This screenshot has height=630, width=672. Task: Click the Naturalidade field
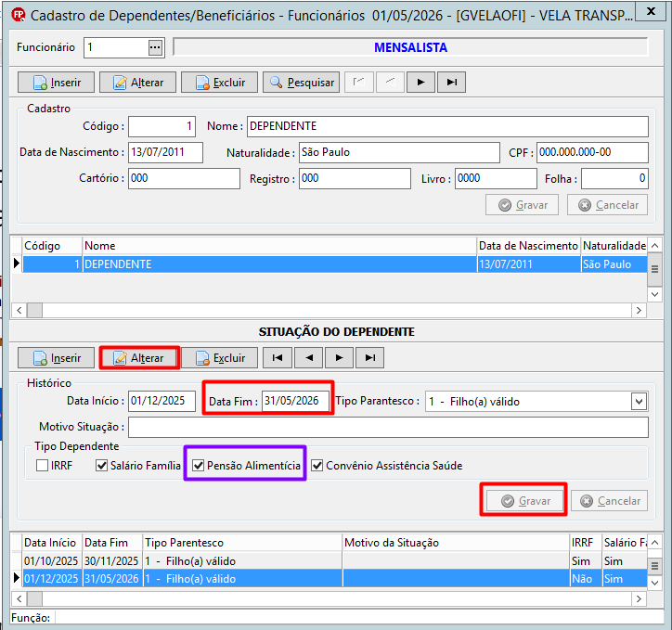coord(399,152)
